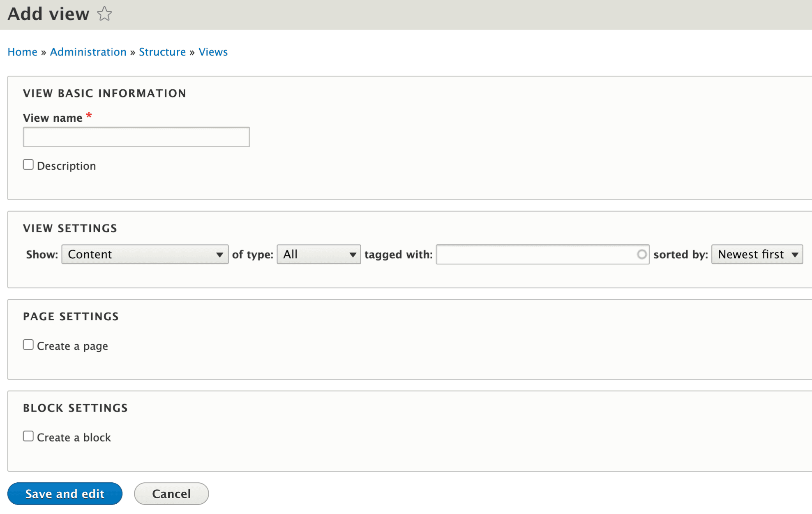Click the "View name" field label
The image size is (812, 514).
click(x=53, y=118)
